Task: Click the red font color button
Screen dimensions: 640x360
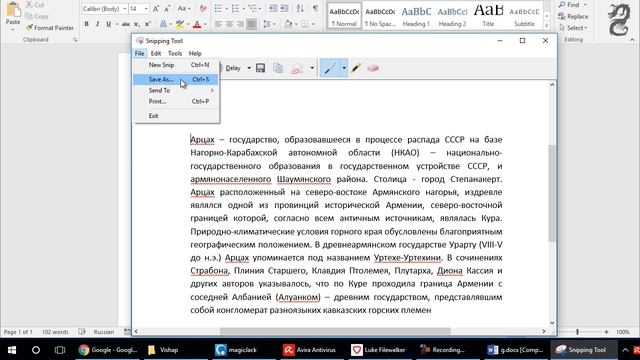Action: [197, 24]
